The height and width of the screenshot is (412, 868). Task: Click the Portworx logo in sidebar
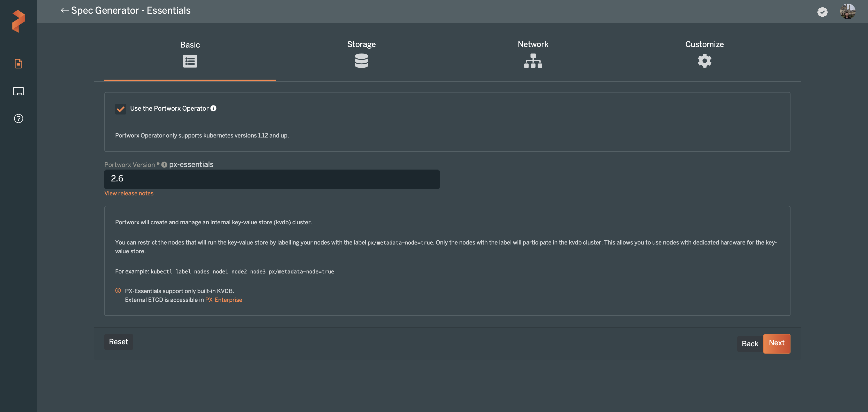[x=19, y=21]
